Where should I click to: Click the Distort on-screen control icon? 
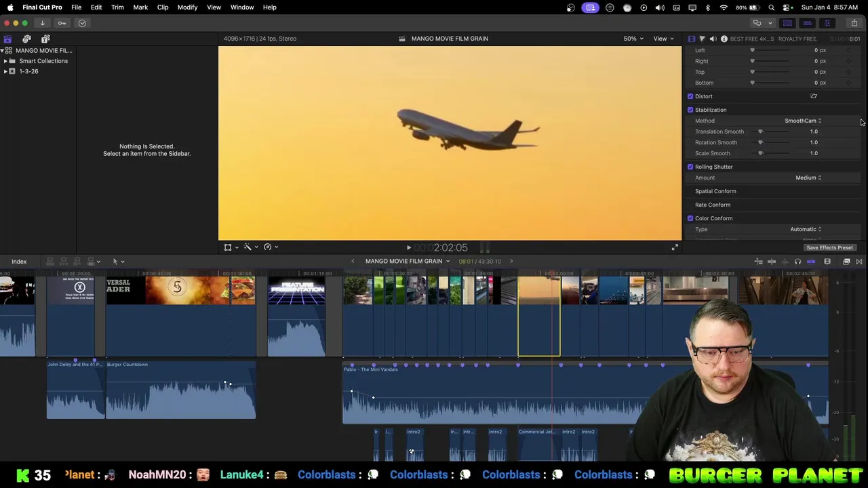click(814, 96)
